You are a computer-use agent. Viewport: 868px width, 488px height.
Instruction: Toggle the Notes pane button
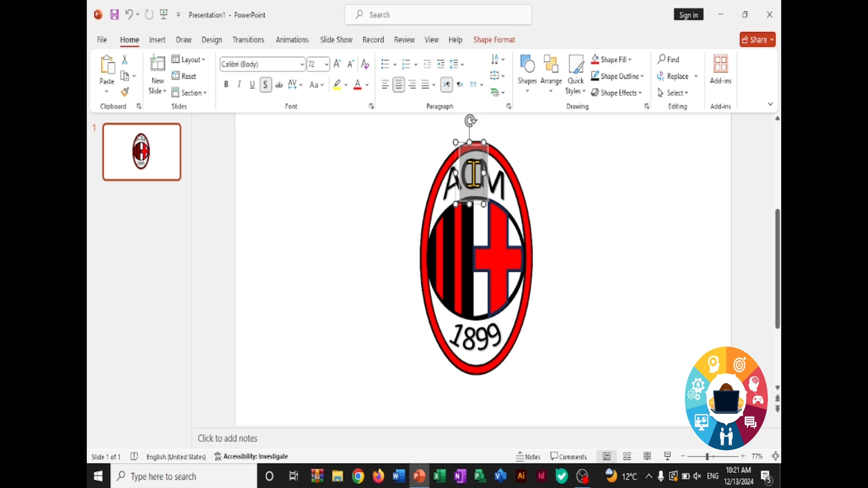coord(528,456)
